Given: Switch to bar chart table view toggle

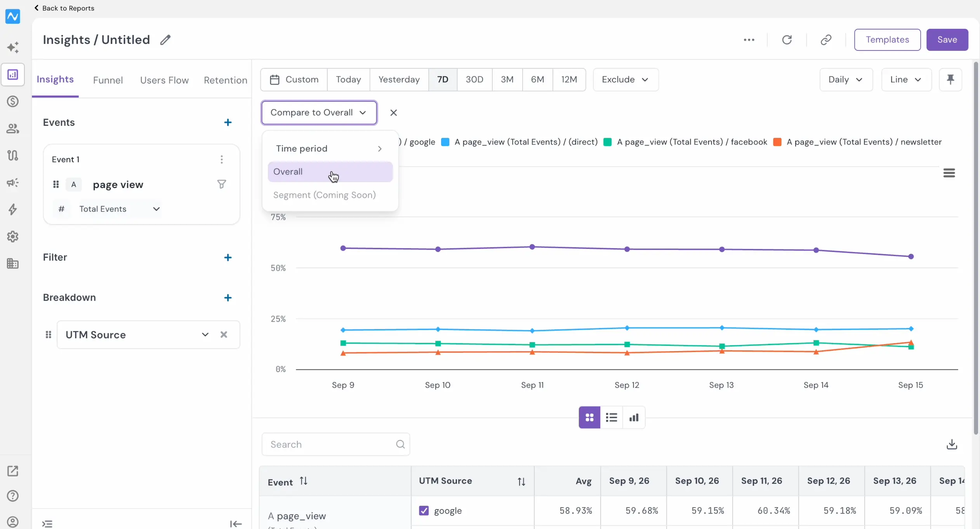Looking at the screenshot, I should (634, 418).
